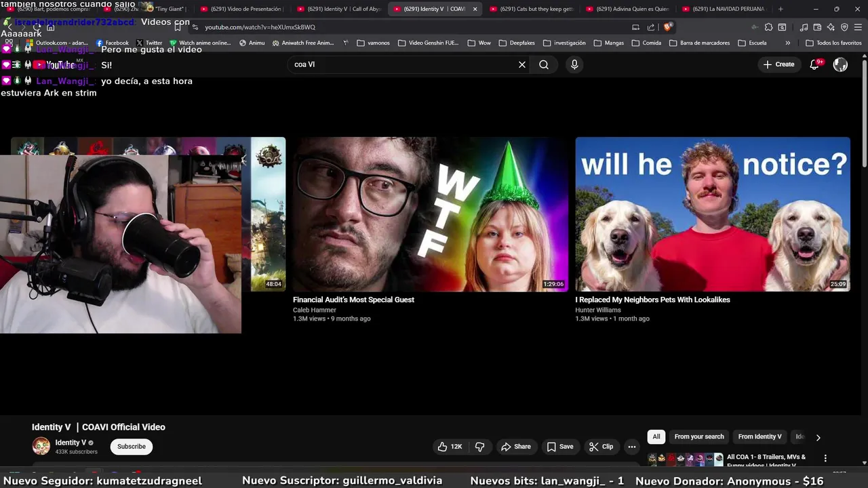Open the account avatar menu
This screenshot has height=488, width=868.
pyautogui.click(x=840, y=64)
